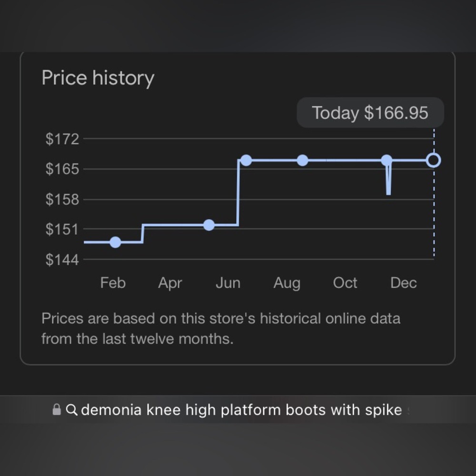
Task: Click the first data point after the June price jump
Action: 246,160
